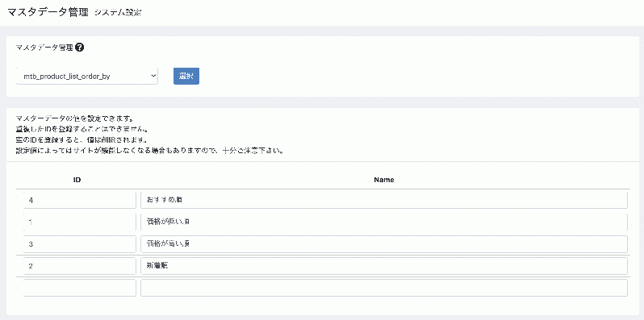Click the blue 選択 button
This screenshot has height=320, width=644.
[186, 76]
